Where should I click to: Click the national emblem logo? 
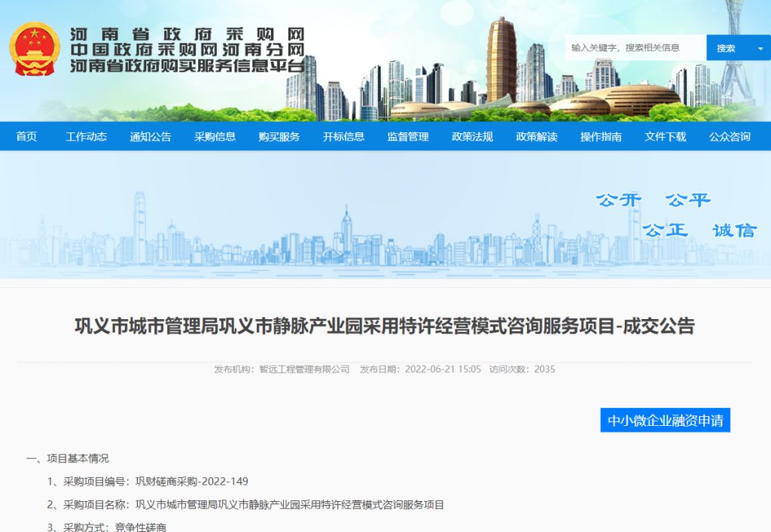35,49
